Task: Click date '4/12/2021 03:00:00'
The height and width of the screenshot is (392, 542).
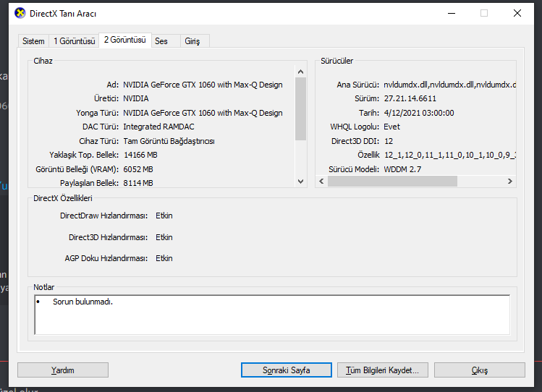Action: tap(419, 113)
